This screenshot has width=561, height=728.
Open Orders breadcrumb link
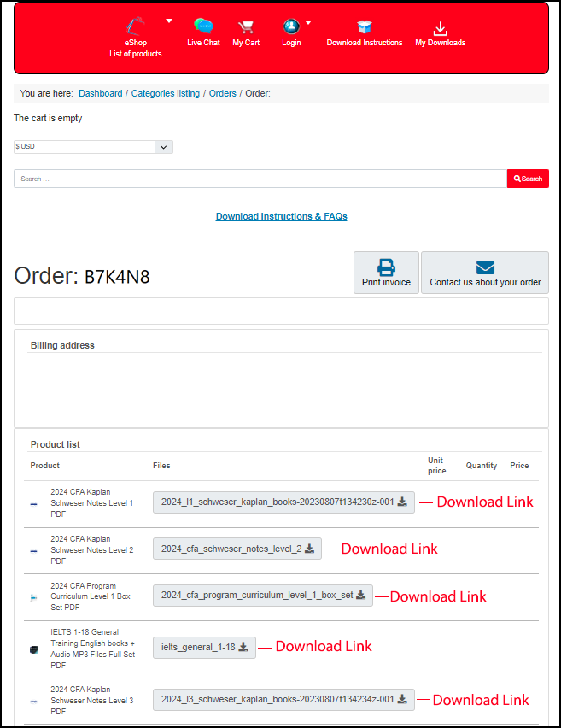(x=223, y=93)
